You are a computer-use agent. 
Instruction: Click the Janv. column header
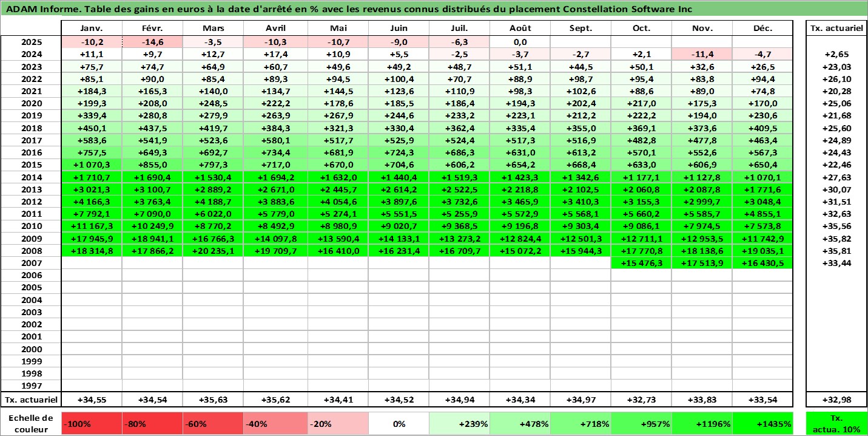pos(92,29)
